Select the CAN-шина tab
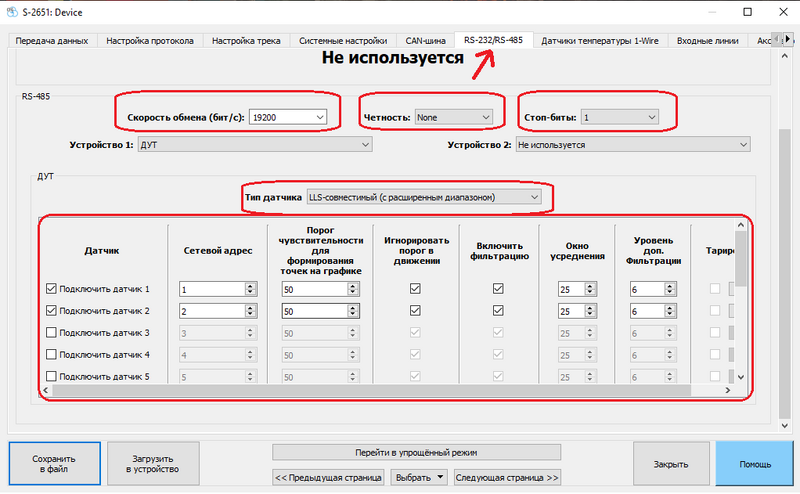Screen dimensions: 800x494 coord(426,41)
